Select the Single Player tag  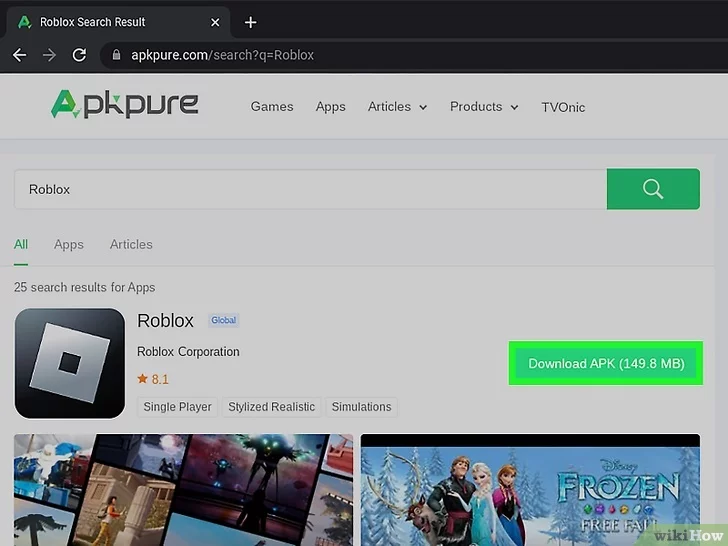tap(177, 407)
